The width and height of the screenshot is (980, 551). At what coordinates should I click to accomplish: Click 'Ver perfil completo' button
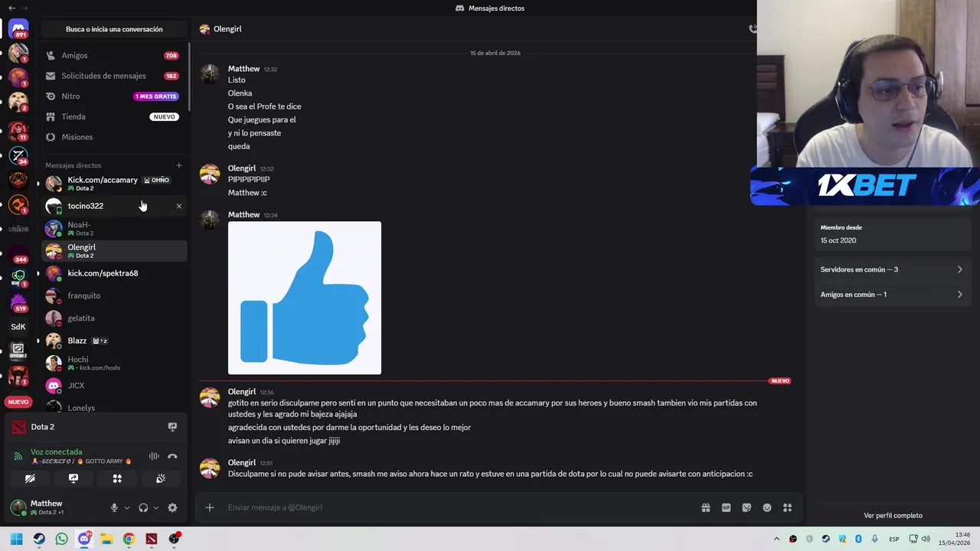[893, 516]
